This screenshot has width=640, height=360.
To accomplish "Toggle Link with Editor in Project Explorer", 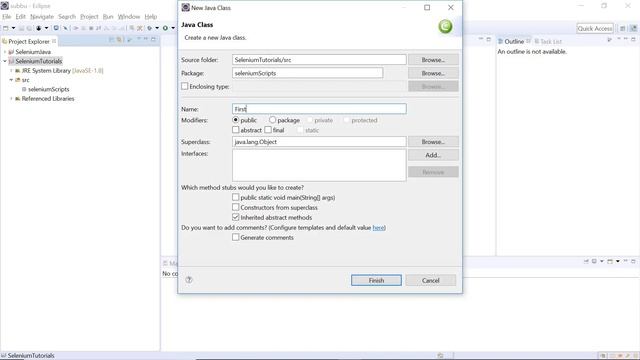I will tap(119, 40).
